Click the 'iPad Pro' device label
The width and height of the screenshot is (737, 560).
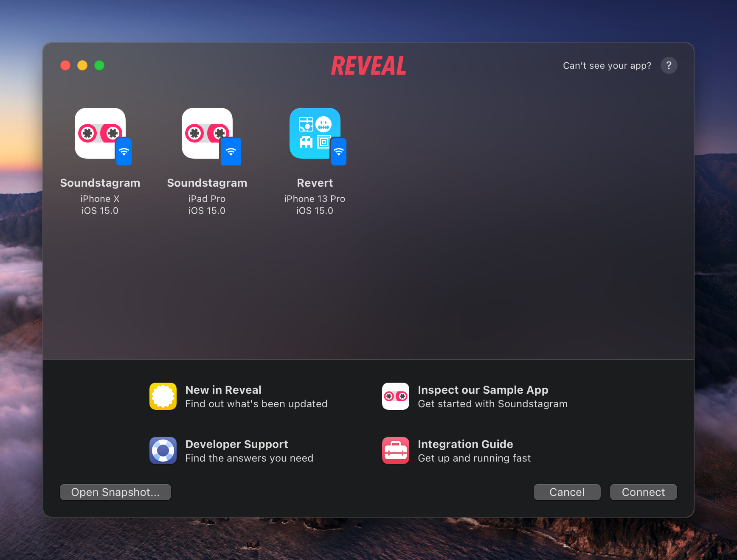click(x=207, y=199)
